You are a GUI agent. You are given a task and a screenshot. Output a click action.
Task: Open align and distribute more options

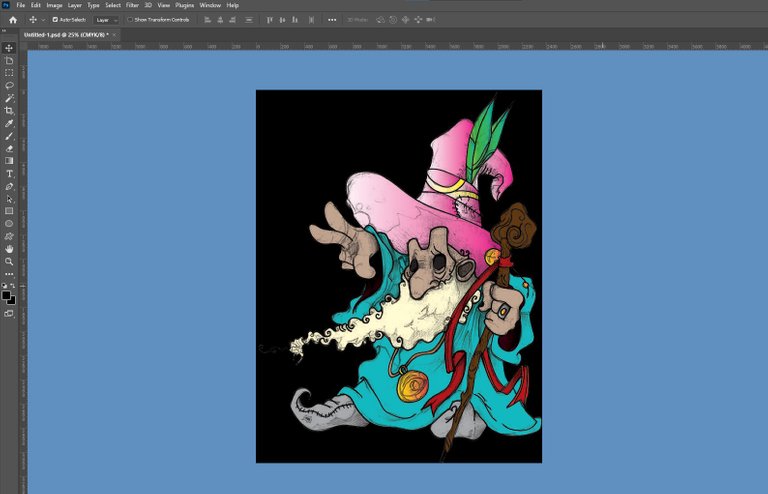332,20
